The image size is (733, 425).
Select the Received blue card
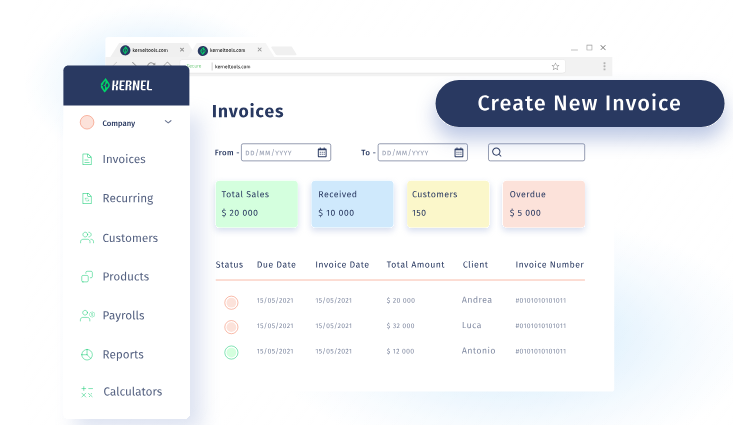tap(352, 204)
